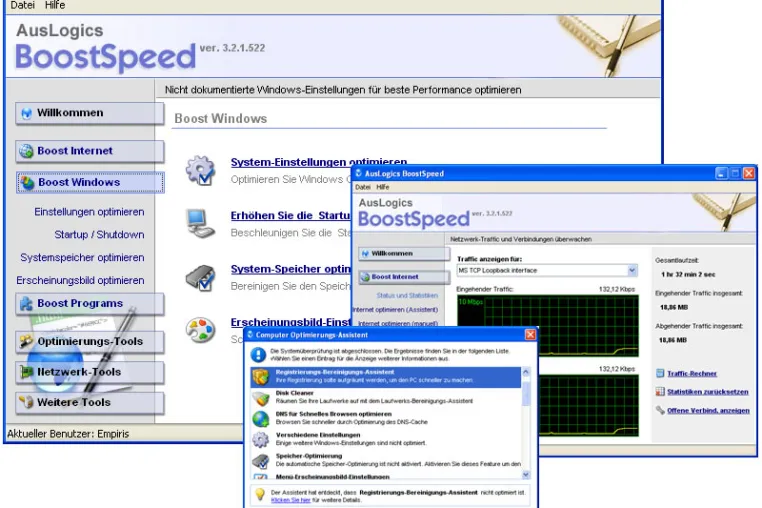Screen dimensions: 762x508
Task: Click the Offene Verbind. anzeigen magnifier icon
Action: pos(660,410)
